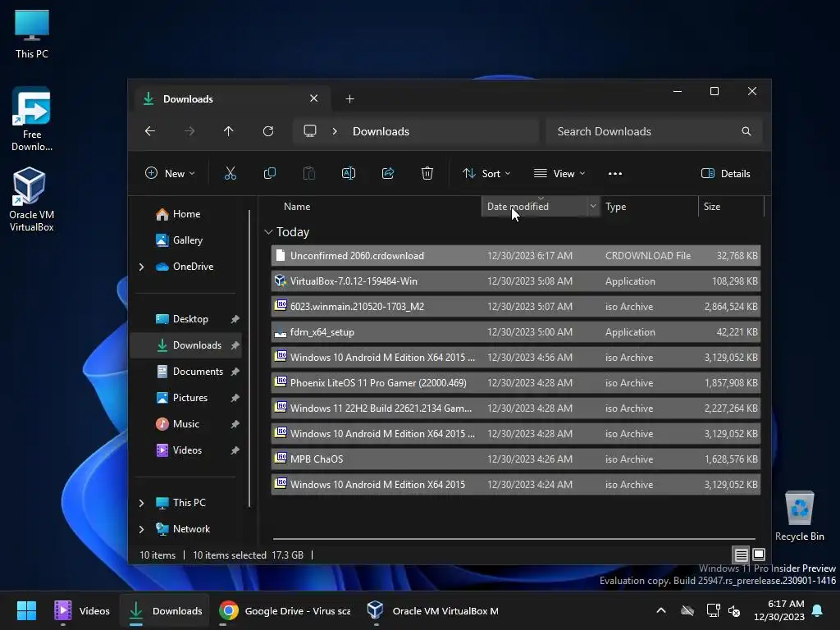Click the muted volume tray icon
Screen dimensions: 840x630
point(734,610)
